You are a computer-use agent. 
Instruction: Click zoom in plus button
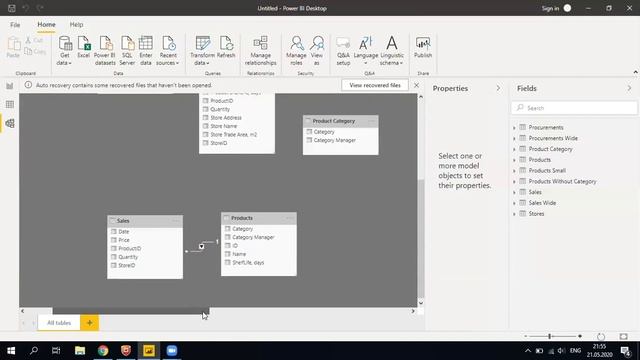point(580,336)
